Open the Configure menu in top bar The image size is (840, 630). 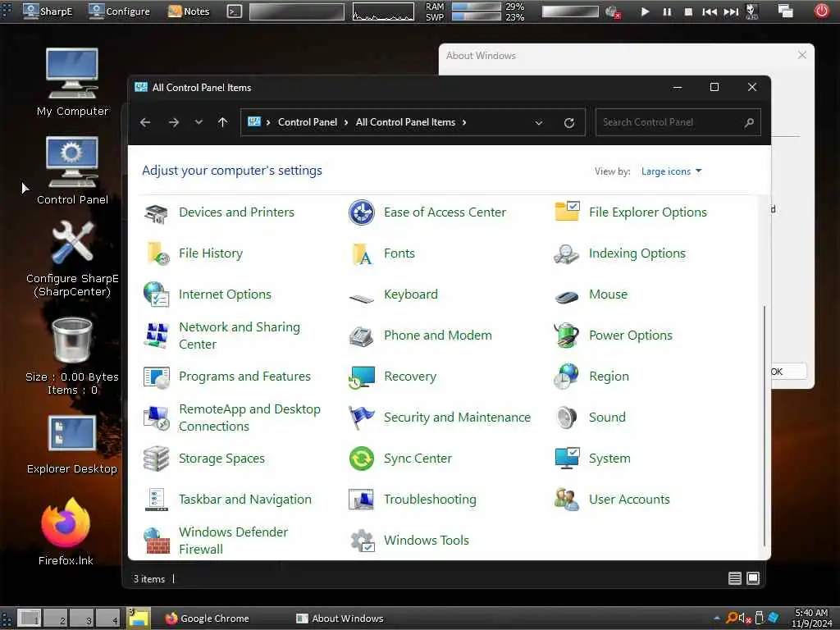[x=119, y=11]
